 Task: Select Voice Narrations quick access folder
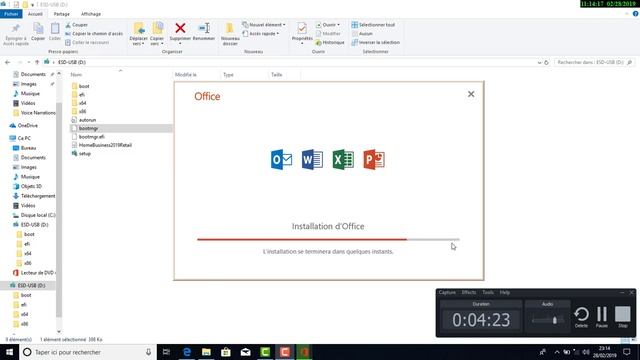coord(38,113)
